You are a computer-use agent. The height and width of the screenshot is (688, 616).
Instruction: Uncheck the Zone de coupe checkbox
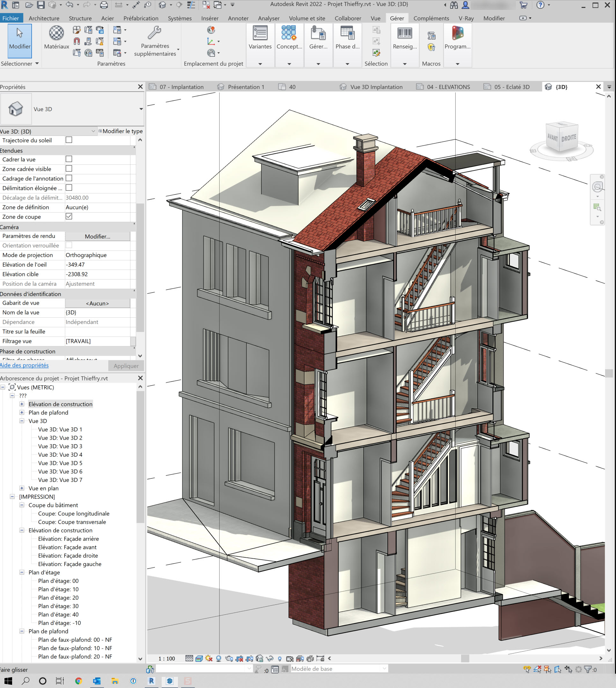tap(69, 216)
